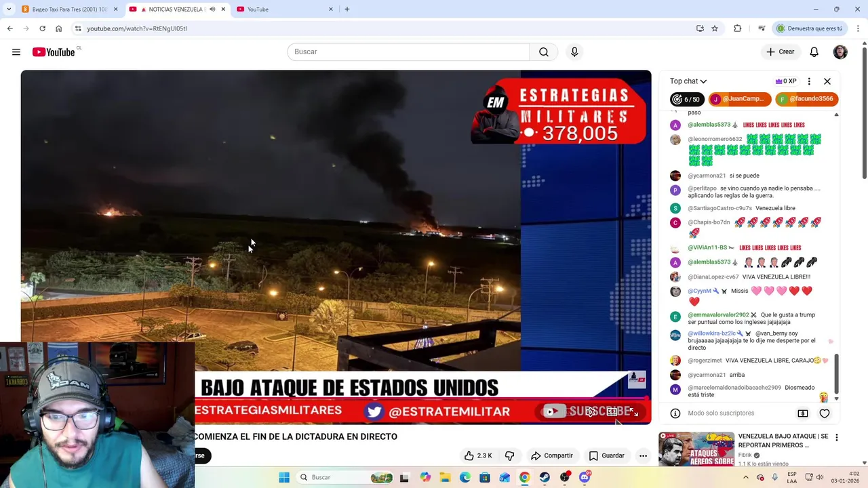The image size is (868, 488).
Task: Open the browser home page
Action: click(x=58, y=28)
